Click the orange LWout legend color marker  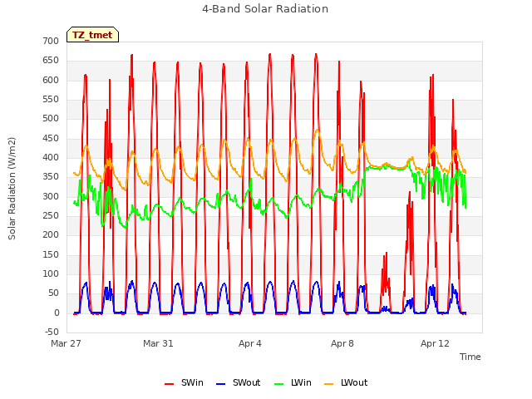click(329, 384)
